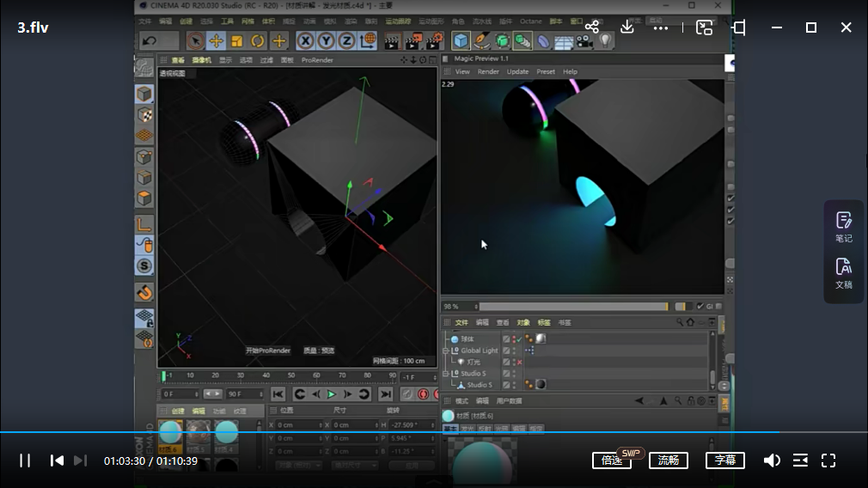Open the floor grid object icon
The height and width of the screenshot is (488, 868).
click(x=564, y=42)
